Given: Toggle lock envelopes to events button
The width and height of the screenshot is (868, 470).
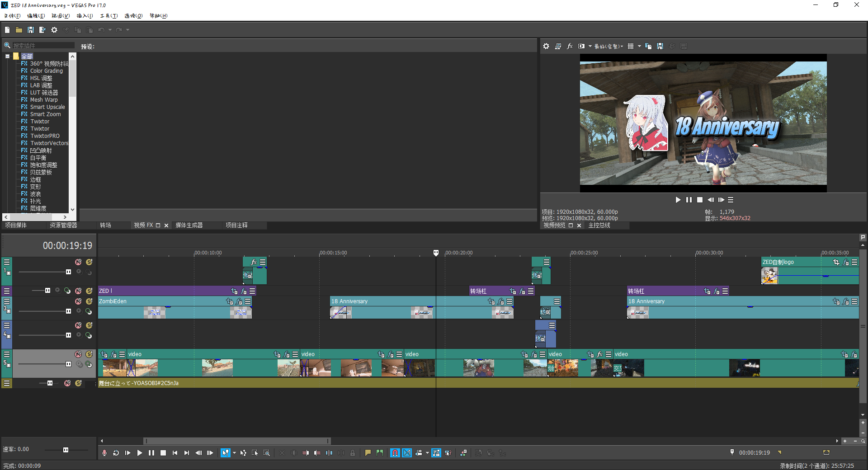Looking at the screenshot, I should click(436, 453).
